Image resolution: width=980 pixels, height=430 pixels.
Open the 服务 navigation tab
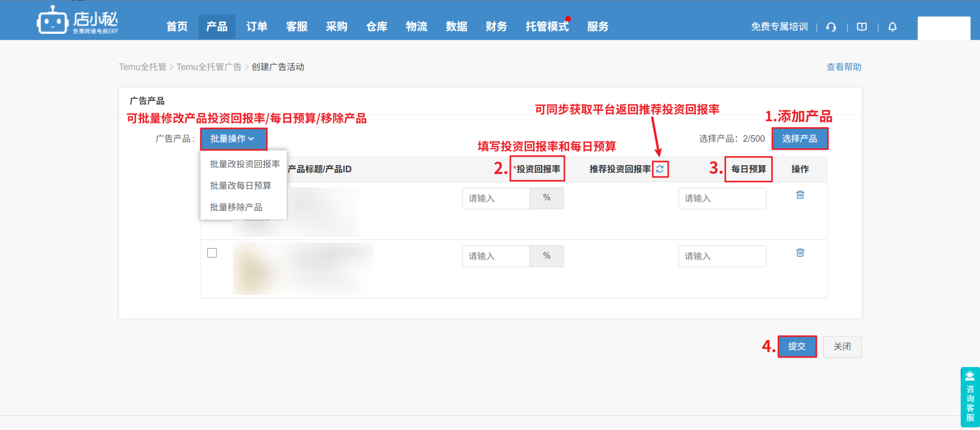(598, 27)
